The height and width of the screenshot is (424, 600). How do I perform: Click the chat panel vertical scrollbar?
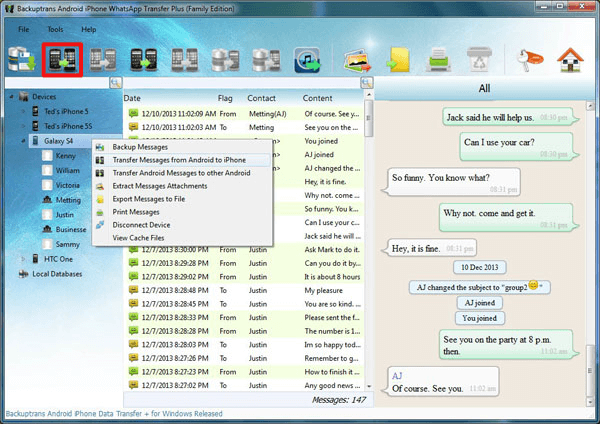pyautogui.click(x=592, y=250)
